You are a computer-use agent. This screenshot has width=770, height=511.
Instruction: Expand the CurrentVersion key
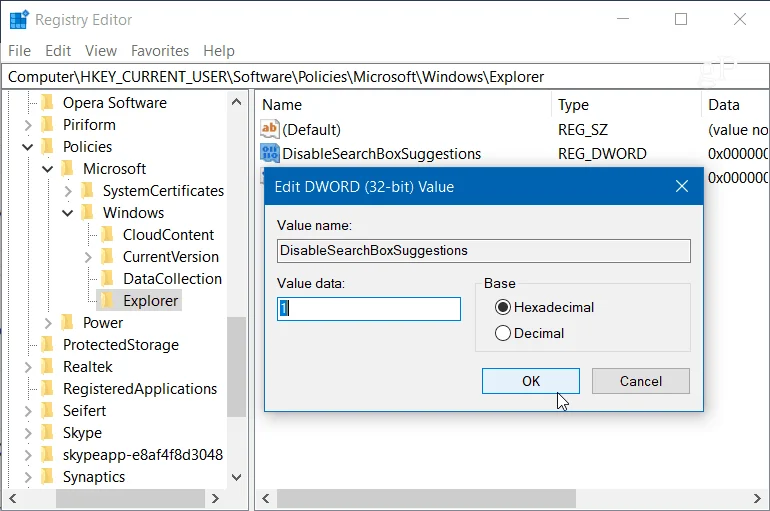88,257
